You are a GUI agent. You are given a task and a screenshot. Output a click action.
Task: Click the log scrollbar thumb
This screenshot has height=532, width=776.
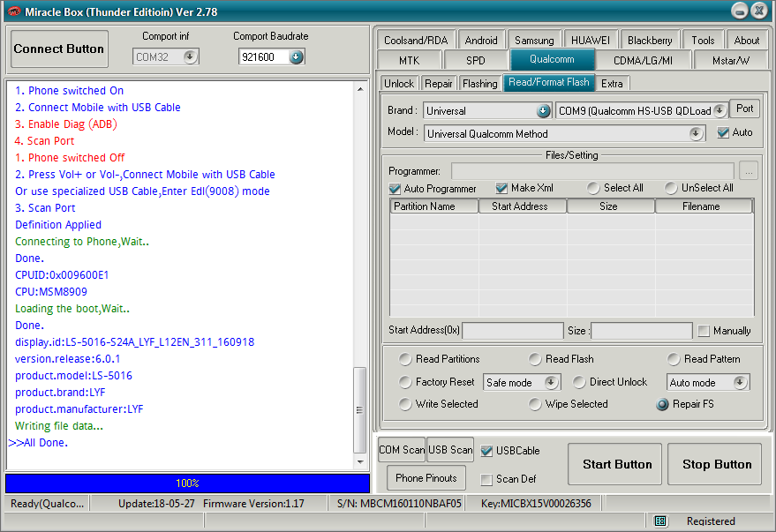coord(360,410)
